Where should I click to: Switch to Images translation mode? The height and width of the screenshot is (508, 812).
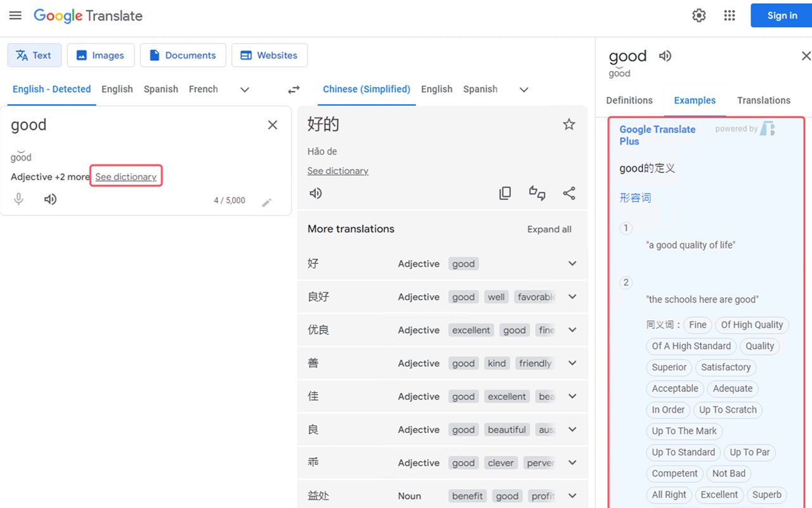[100, 55]
